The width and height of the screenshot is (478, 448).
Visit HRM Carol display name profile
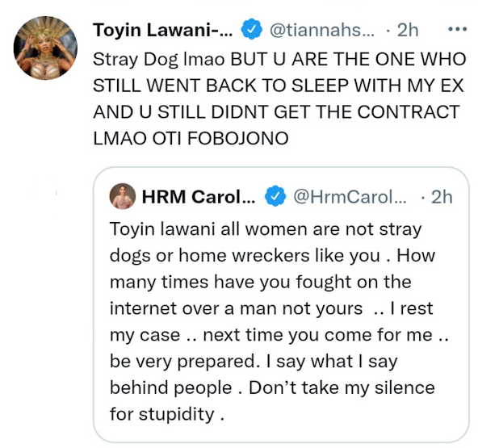click(x=199, y=197)
